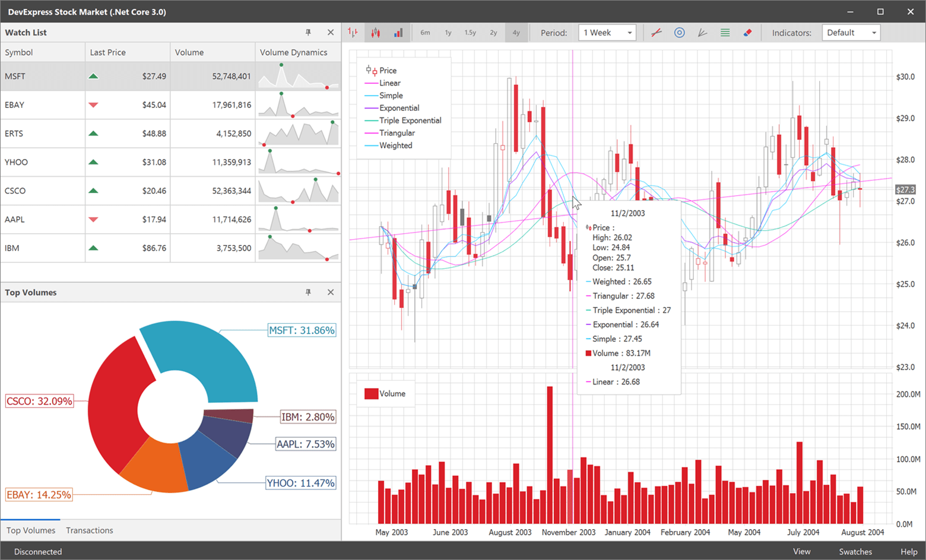The image size is (926, 560).
Task: Close the Top Volumes panel
Action: pyautogui.click(x=331, y=292)
